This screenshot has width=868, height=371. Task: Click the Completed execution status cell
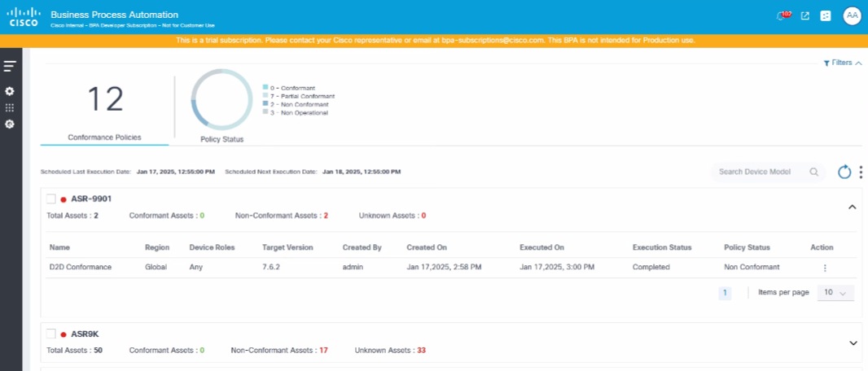coord(651,267)
